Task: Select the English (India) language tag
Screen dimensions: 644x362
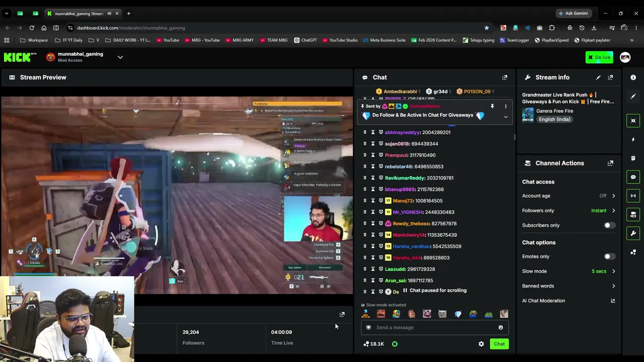Action: pyautogui.click(x=554, y=120)
